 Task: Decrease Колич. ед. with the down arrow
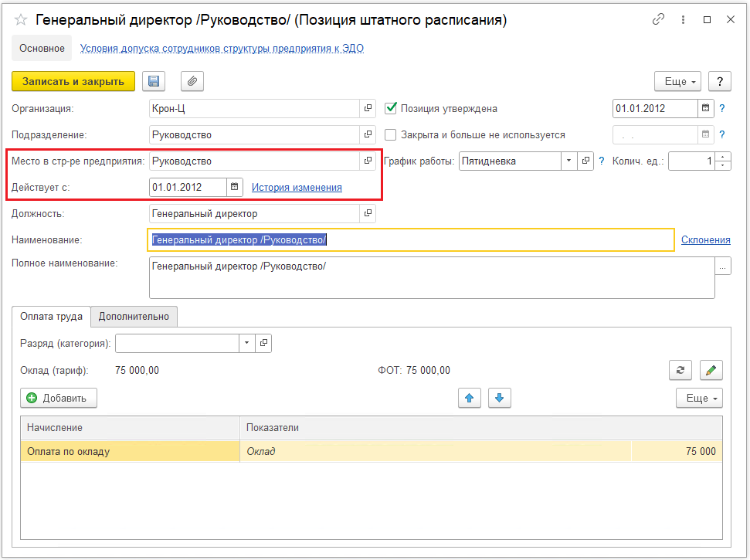coord(723,165)
